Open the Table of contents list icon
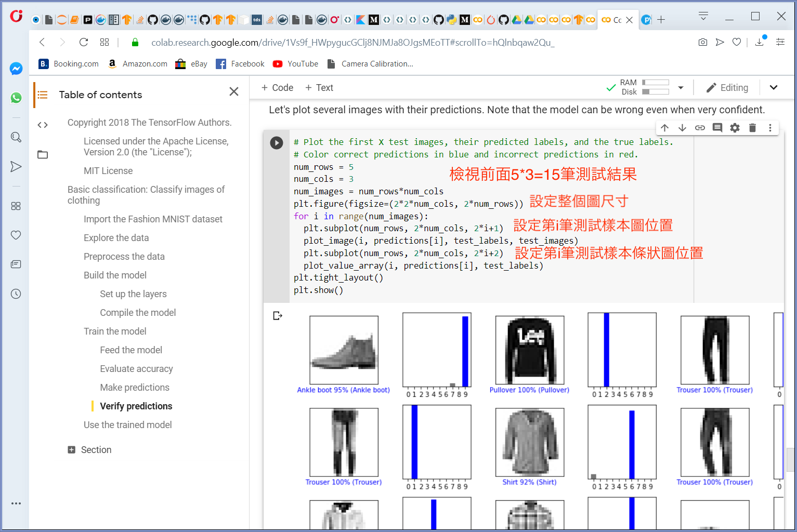 coord(43,95)
